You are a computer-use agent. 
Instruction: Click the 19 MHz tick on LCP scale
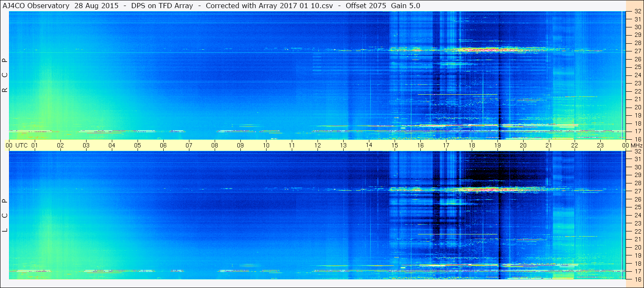coord(638,255)
